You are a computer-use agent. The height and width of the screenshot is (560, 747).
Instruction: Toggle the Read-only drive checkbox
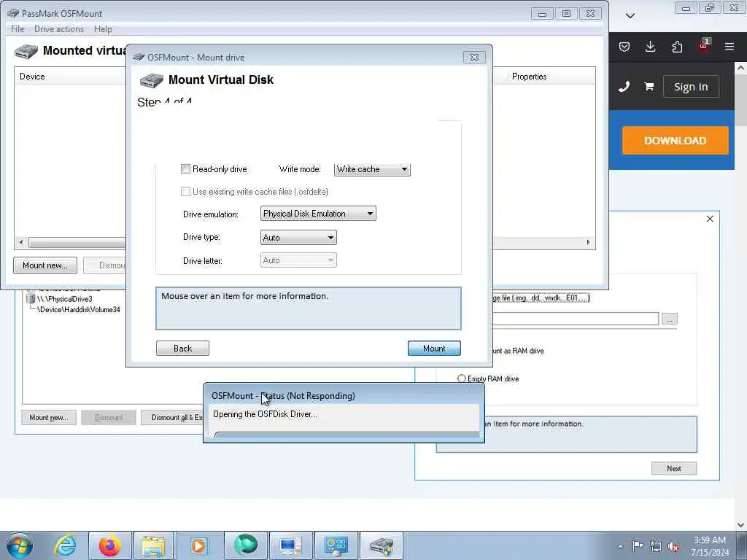click(185, 169)
